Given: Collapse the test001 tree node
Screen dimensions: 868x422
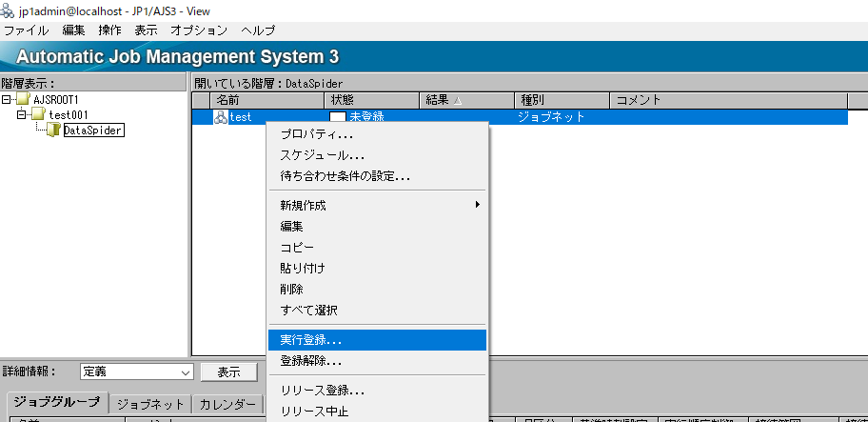Looking at the screenshot, I should [22, 114].
